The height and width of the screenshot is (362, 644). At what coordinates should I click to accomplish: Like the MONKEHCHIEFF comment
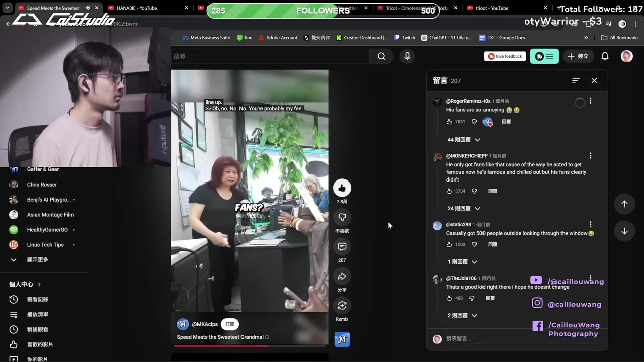(449, 191)
